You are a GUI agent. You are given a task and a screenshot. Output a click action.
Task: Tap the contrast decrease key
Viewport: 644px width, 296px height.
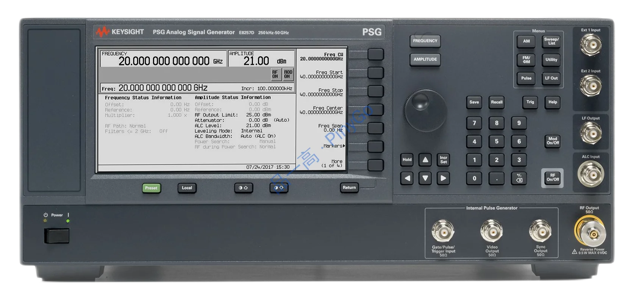279,188
